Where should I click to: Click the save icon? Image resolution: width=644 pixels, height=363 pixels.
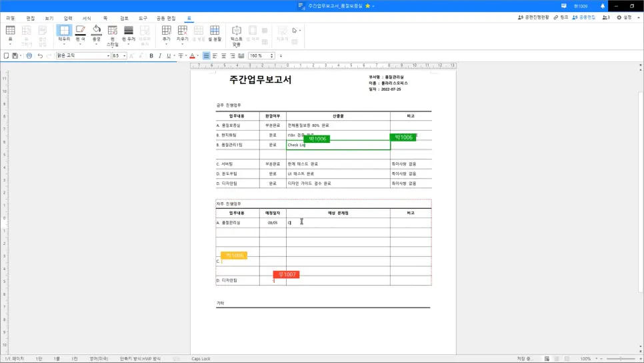(x=15, y=55)
